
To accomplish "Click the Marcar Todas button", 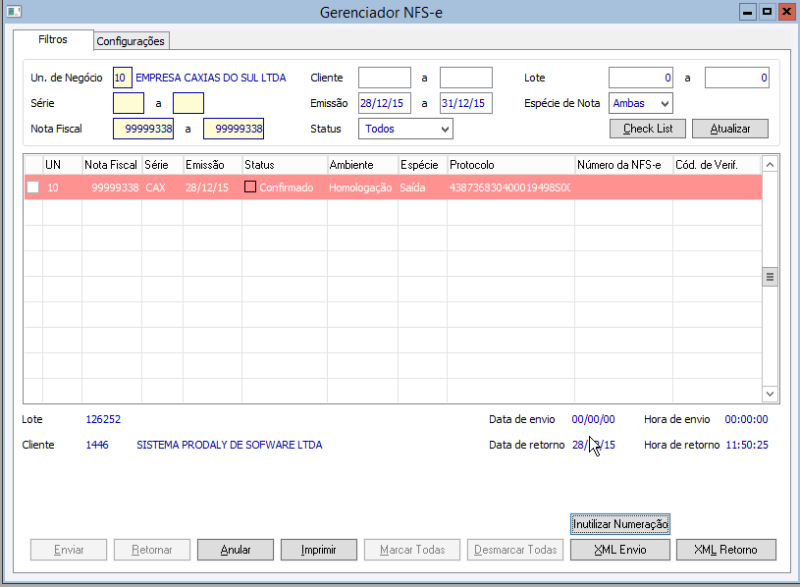I will 412,550.
